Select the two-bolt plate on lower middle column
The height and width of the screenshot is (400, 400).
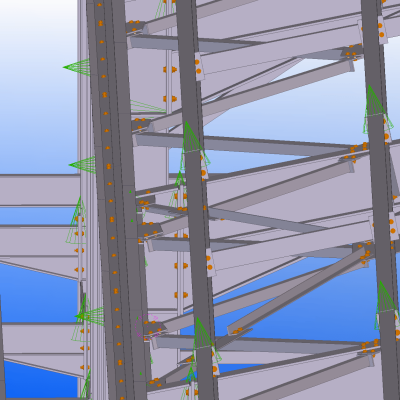210,263
